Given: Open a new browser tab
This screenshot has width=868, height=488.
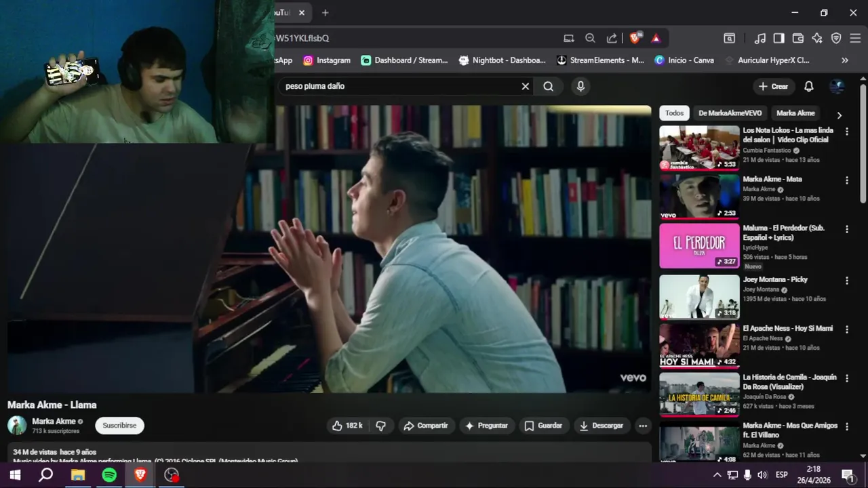Looking at the screenshot, I should pyautogui.click(x=325, y=12).
